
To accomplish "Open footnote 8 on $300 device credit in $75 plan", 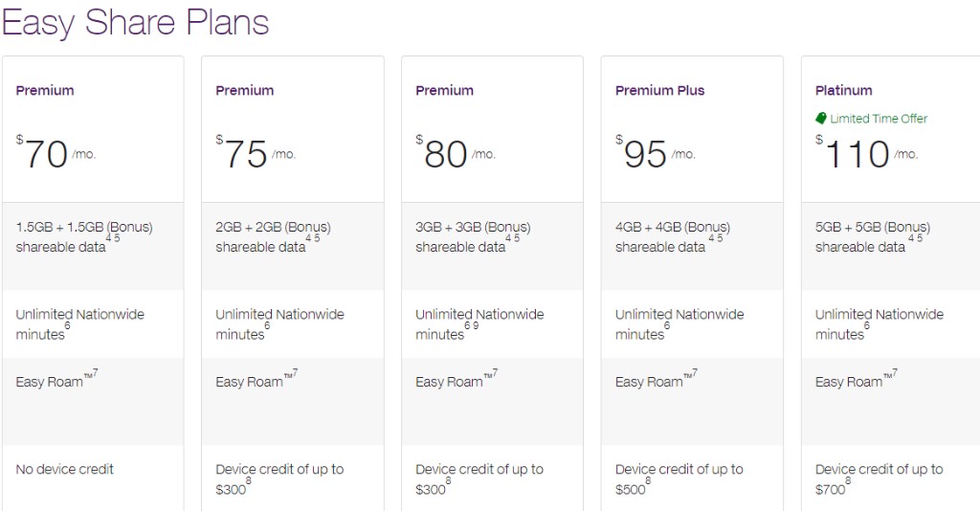I will [x=249, y=481].
